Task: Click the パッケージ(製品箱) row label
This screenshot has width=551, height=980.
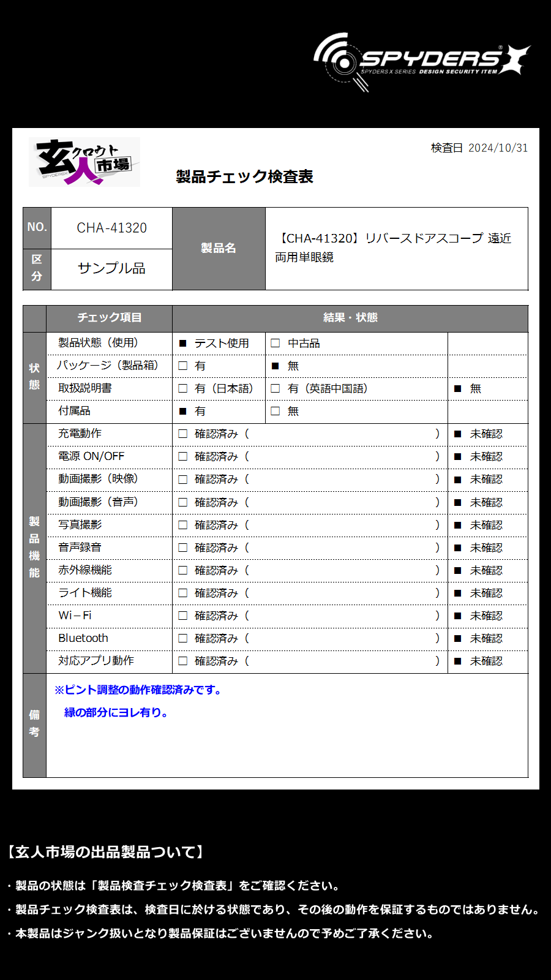Action: pos(108,366)
